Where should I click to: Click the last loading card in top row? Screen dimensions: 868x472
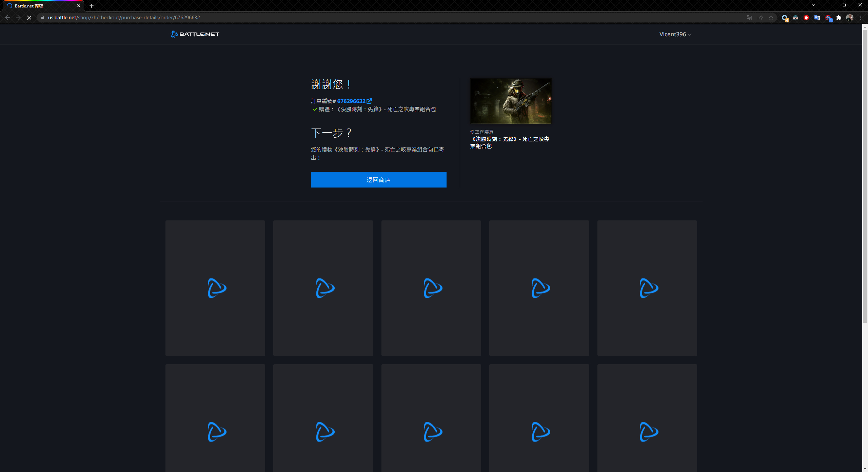(647, 288)
